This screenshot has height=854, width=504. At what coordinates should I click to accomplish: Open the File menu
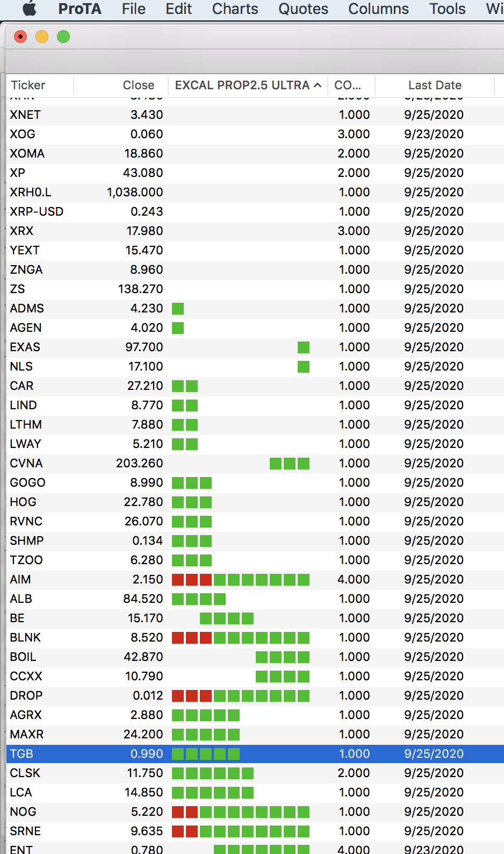pyautogui.click(x=134, y=9)
